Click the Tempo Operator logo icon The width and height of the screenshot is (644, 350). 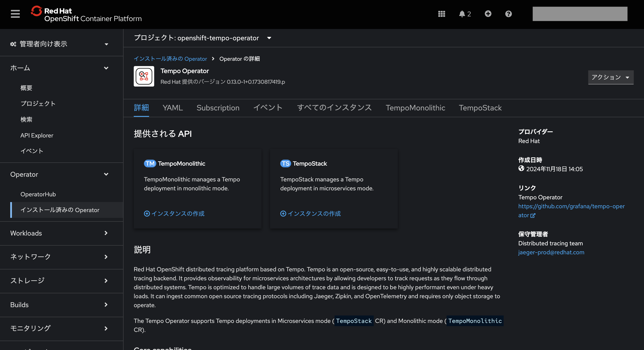[144, 76]
